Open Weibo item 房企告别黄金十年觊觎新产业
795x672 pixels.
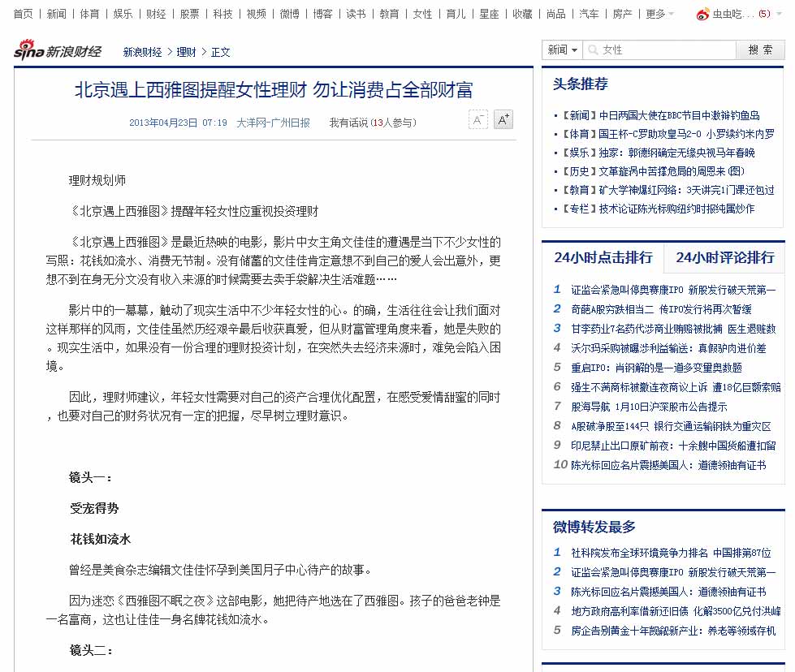click(x=673, y=631)
